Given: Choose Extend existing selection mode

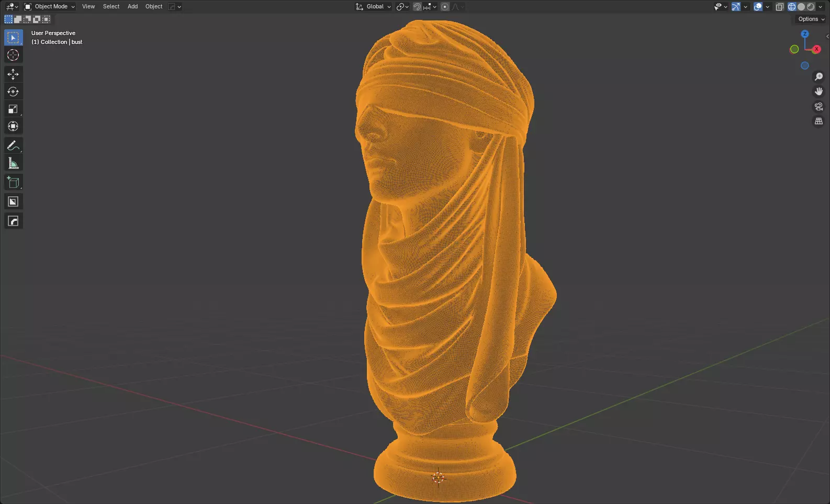Looking at the screenshot, I should click(18, 19).
